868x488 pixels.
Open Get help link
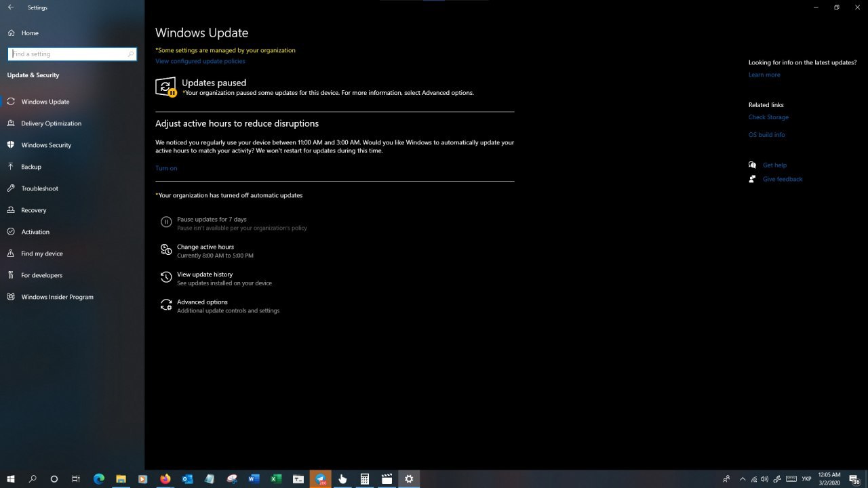(774, 165)
